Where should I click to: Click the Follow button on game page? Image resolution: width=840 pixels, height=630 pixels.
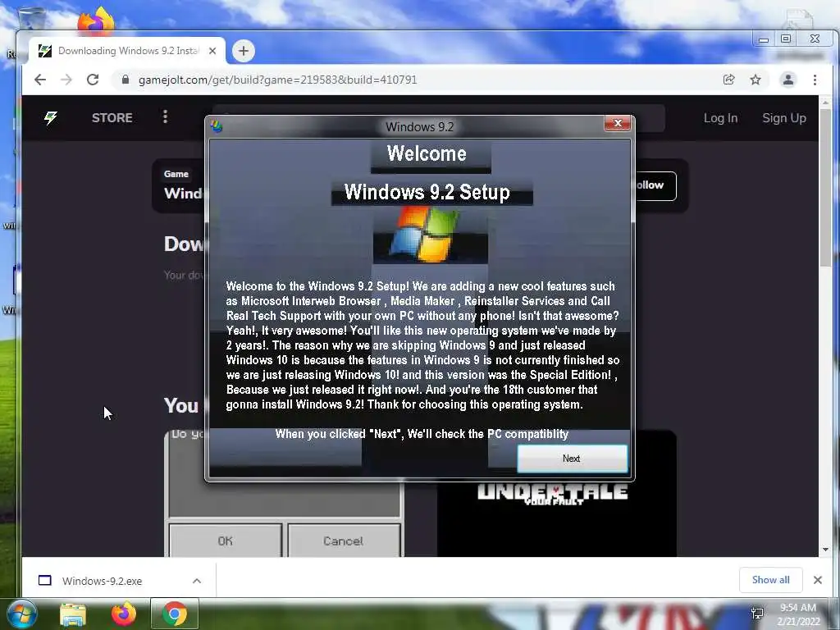655,186
